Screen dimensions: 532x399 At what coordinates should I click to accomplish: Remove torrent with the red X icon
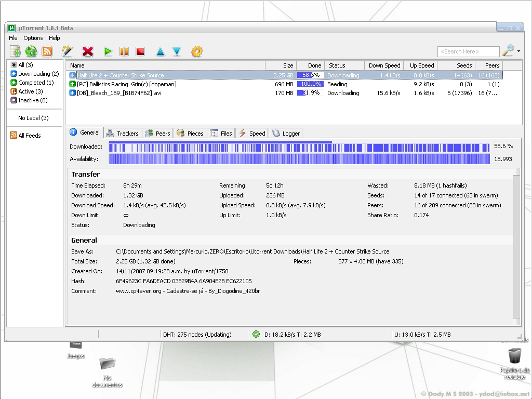87,51
